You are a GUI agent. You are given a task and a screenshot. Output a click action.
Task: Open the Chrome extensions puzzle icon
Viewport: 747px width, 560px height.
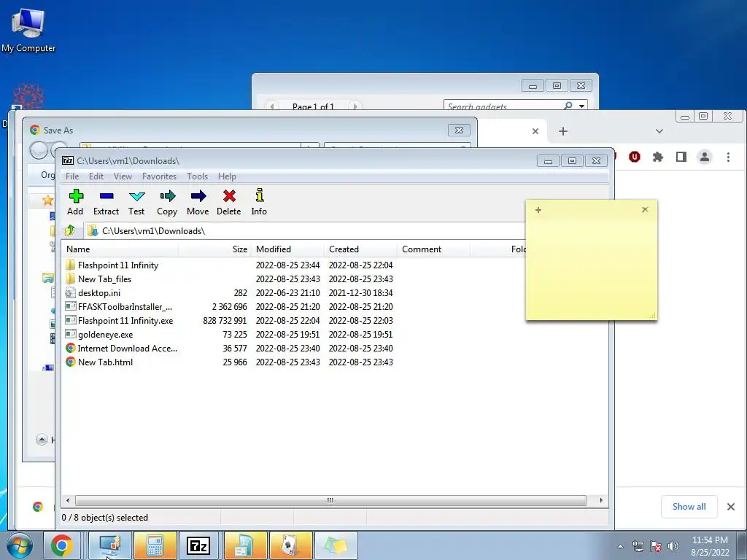658,157
